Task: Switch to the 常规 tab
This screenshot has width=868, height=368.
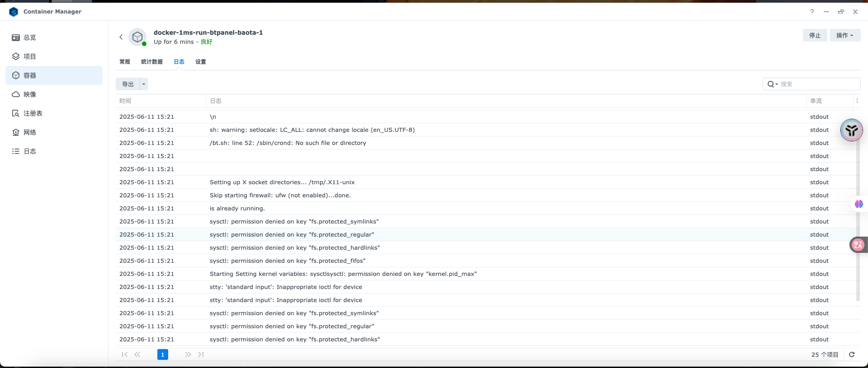Action: pos(125,62)
